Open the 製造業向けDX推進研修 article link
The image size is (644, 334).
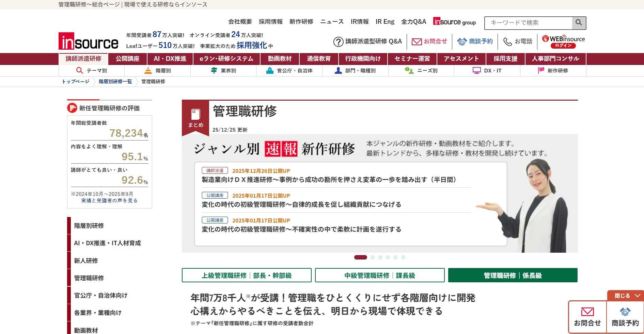point(329,180)
